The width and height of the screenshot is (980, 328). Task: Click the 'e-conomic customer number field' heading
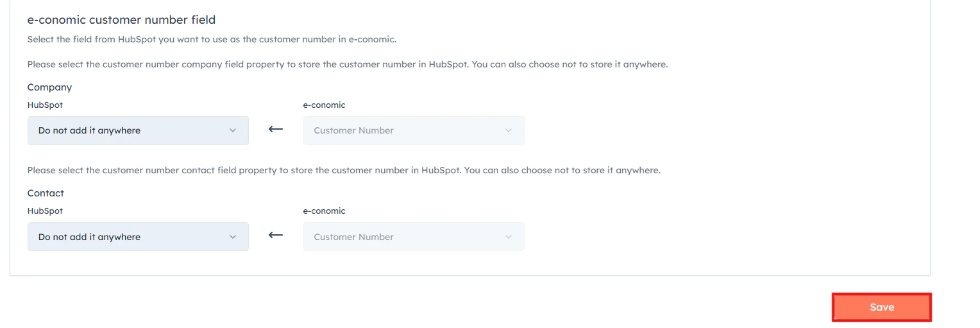(121, 20)
